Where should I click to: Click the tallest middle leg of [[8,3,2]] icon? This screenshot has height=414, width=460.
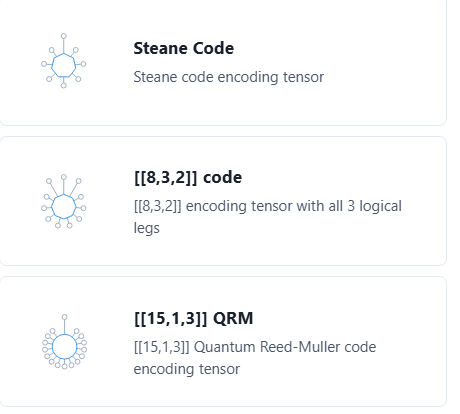pos(64,184)
